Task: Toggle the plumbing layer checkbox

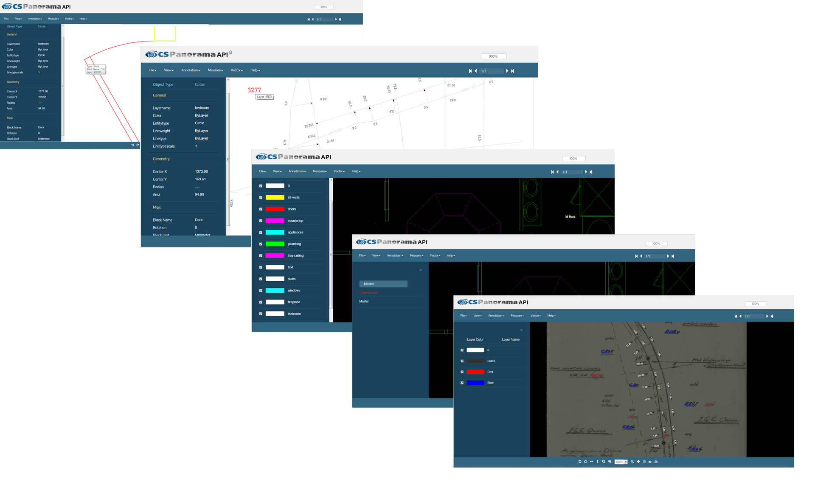Action: 261,244
